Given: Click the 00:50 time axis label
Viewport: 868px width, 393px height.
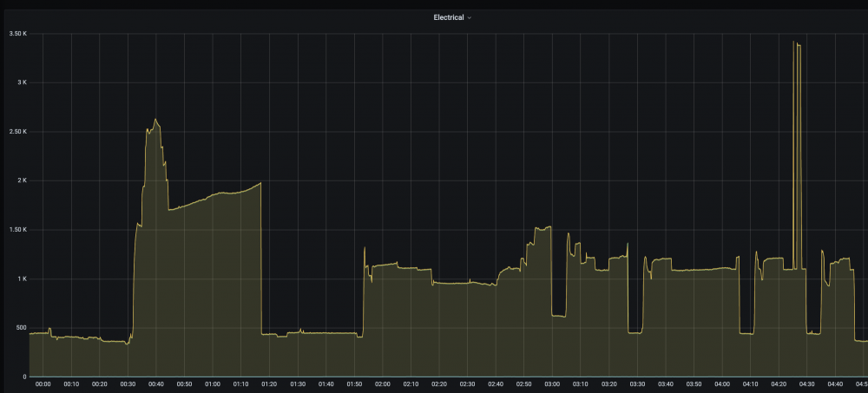Looking at the screenshot, I should coord(184,384).
